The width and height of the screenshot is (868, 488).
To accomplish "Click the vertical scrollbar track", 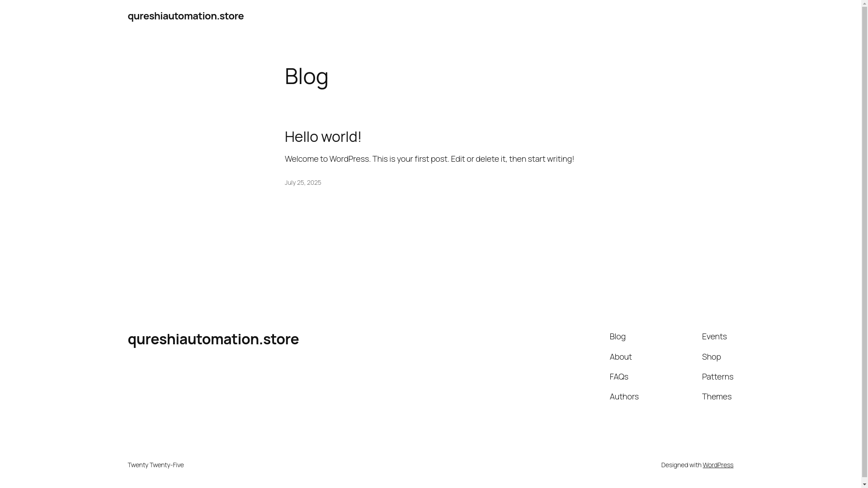I will [x=865, y=244].
